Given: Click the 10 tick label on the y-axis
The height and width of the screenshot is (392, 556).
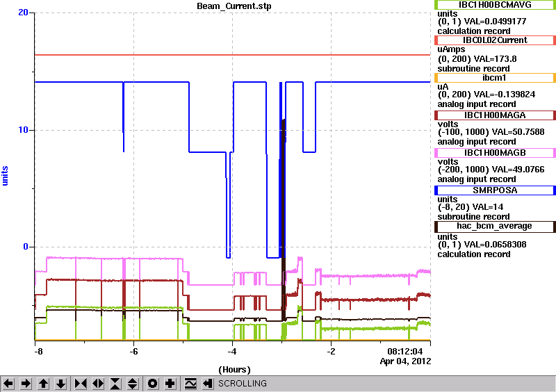Looking at the screenshot, I should click(x=23, y=130).
